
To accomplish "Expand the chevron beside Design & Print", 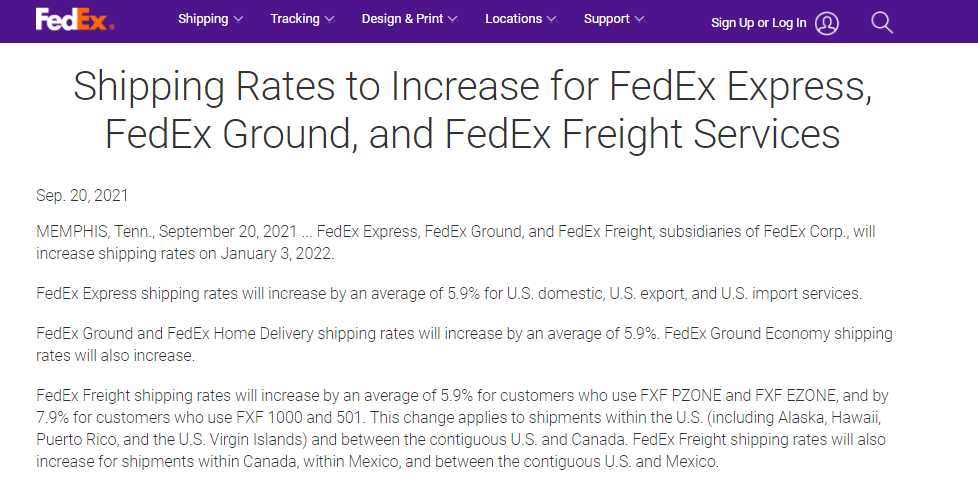I will click(x=453, y=19).
